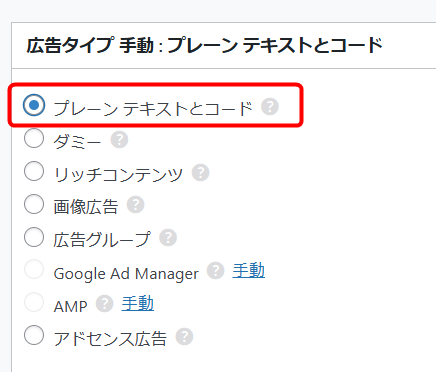Show help tooltip for リッチコンテンツ
This screenshot has width=436, height=372.
pyautogui.click(x=200, y=172)
